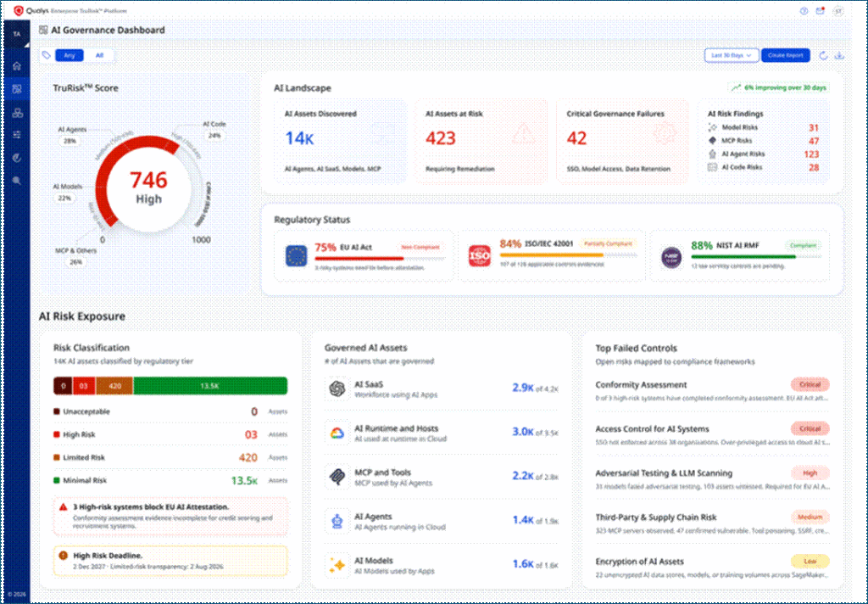
Task: Switch the tag filter to All
Action: (x=100, y=55)
